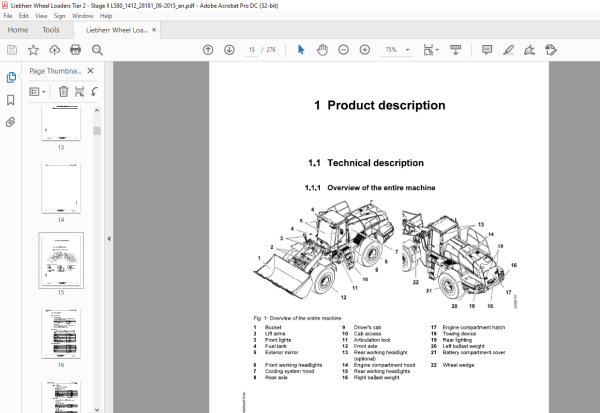Go to the previous page
This screenshot has height=413, width=600.
point(208,50)
